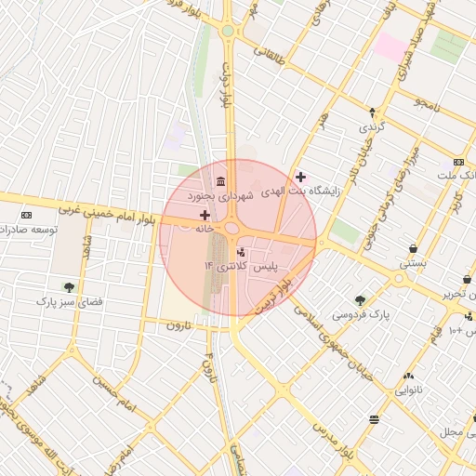Click the tree icon of فضای سبز پارک
This screenshot has width=476, height=476.
[x=69, y=287]
